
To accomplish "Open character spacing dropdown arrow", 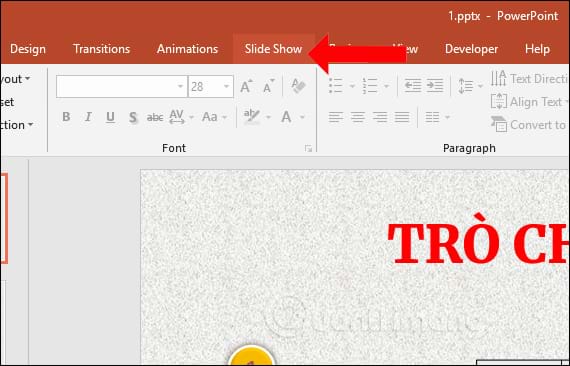I will point(191,117).
